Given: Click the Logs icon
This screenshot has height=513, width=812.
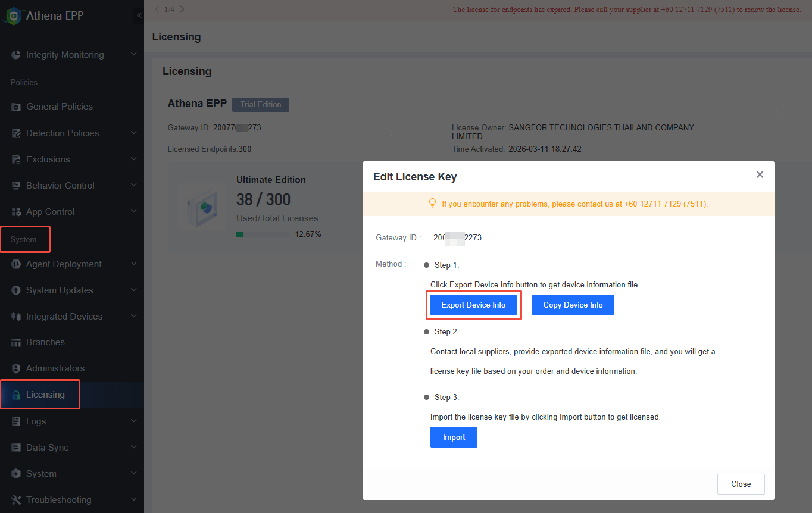Looking at the screenshot, I should [16, 421].
